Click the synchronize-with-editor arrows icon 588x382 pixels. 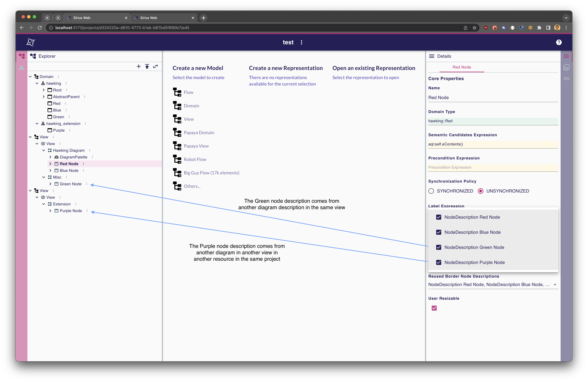[155, 66]
